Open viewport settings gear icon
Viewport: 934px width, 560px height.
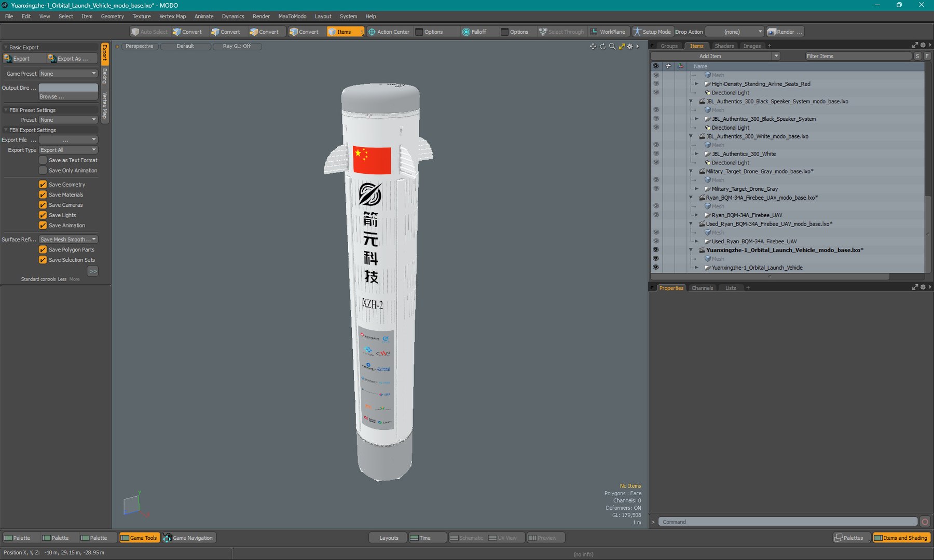tap(630, 46)
